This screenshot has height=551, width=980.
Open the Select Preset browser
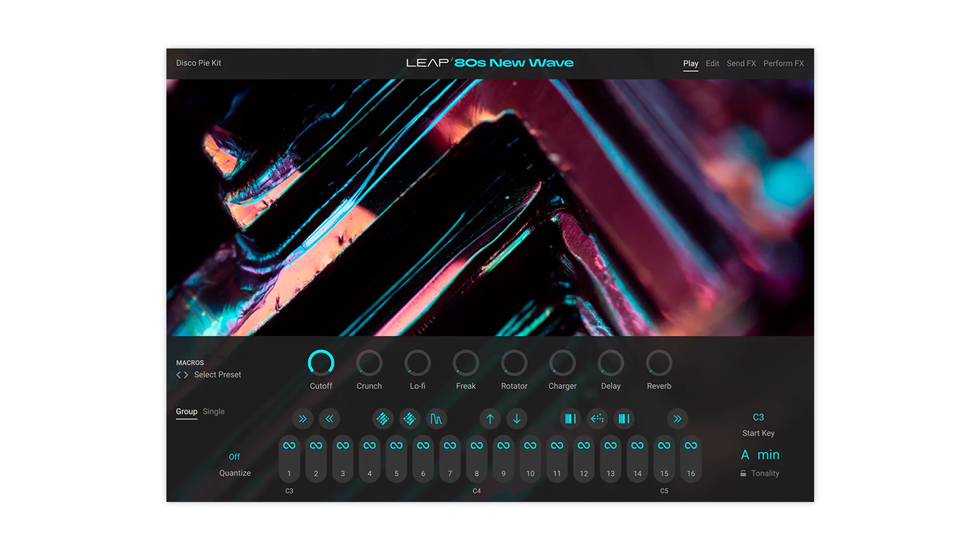[217, 374]
